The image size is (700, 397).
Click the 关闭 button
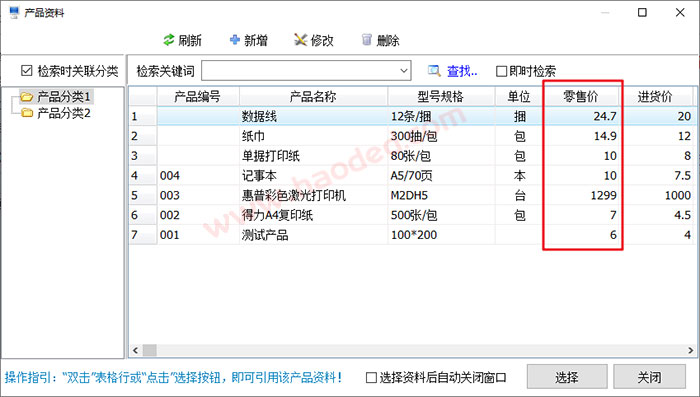(x=650, y=377)
